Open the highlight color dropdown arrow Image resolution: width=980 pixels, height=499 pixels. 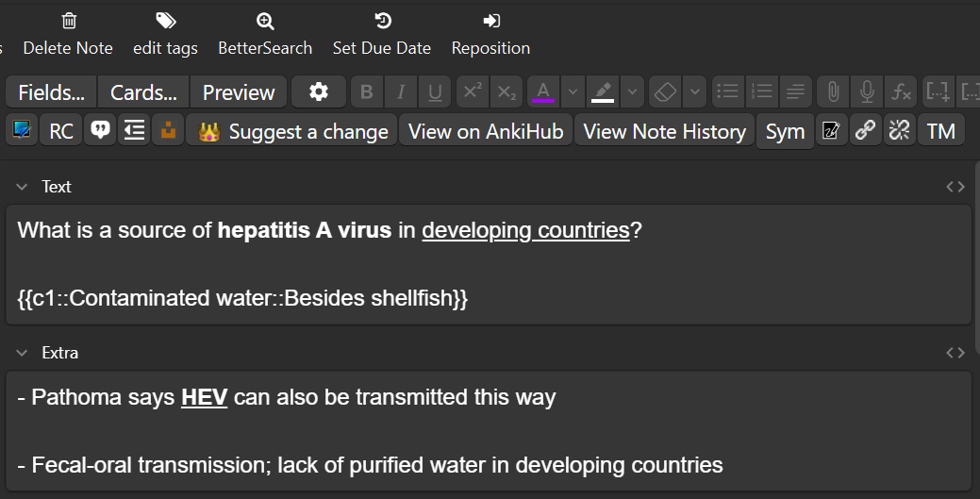pos(632,91)
